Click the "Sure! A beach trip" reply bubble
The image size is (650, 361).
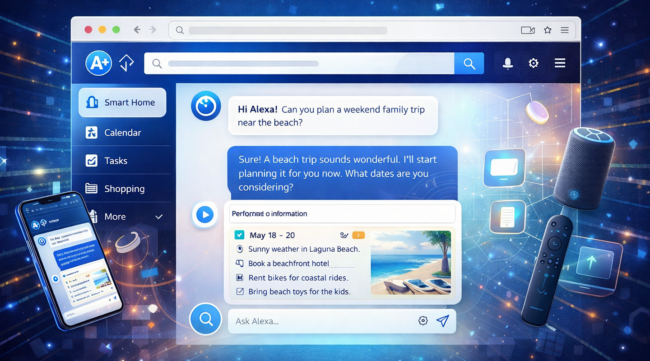tap(342, 173)
